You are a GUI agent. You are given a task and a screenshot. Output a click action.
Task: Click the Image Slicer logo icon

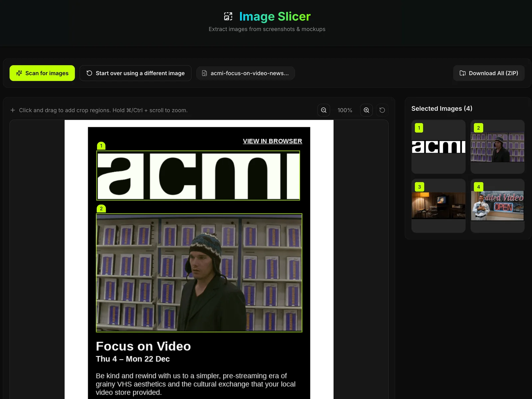coord(228,16)
